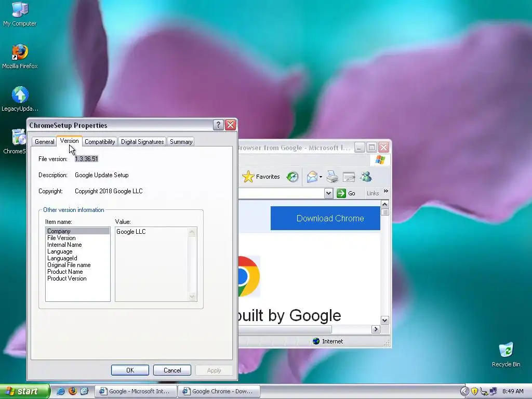The height and width of the screenshot is (399, 532).
Task: Open the Summary tab
Action: [x=181, y=141]
